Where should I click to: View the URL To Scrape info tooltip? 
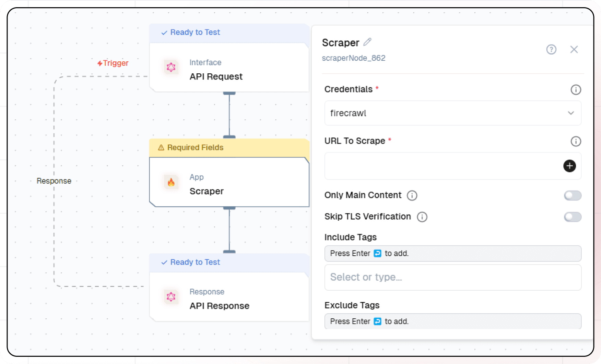click(x=576, y=141)
